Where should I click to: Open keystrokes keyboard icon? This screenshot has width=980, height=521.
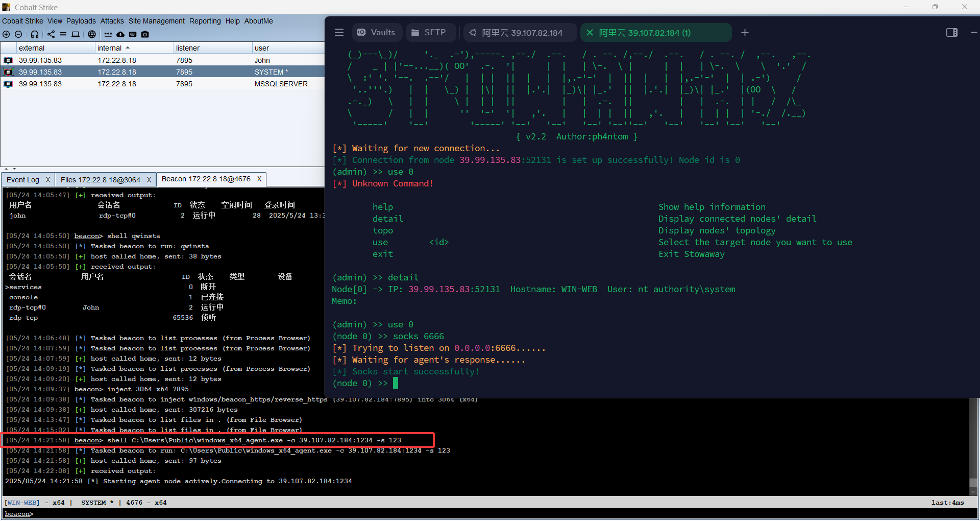(x=133, y=34)
